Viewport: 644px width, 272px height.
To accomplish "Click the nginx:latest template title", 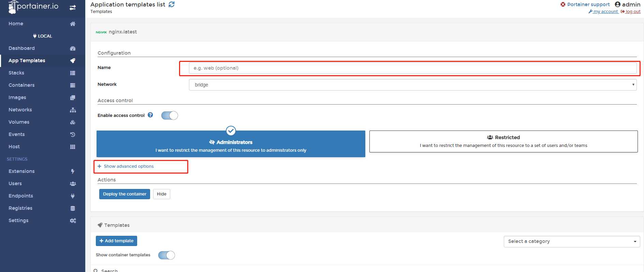I will pos(123,32).
